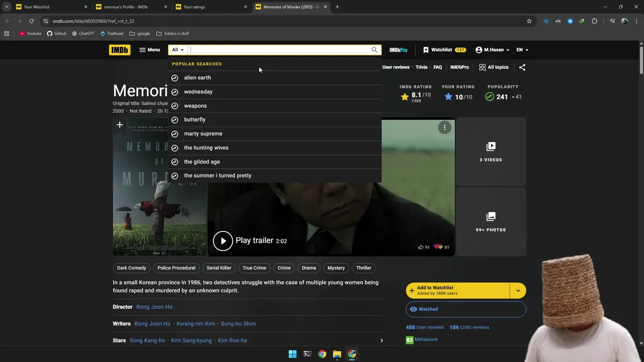Select popular search 'butterfly'
Image resolution: width=644 pixels, height=362 pixels.
click(x=275, y=120)
